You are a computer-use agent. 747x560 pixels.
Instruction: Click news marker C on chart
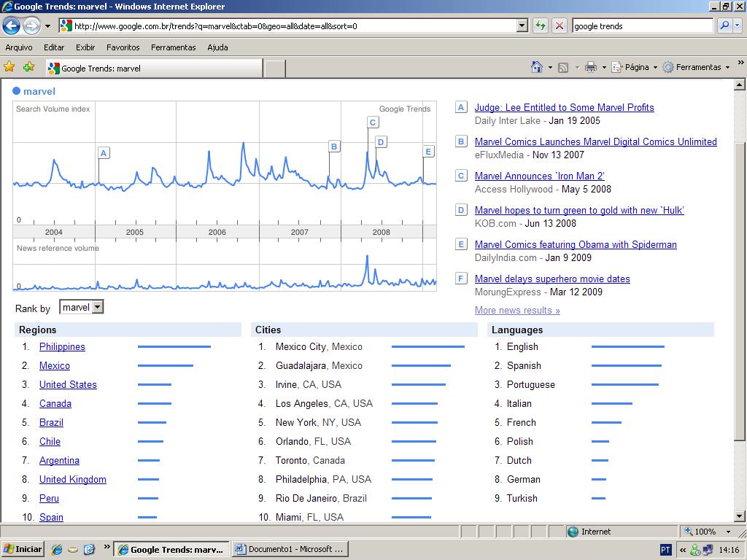373,122
